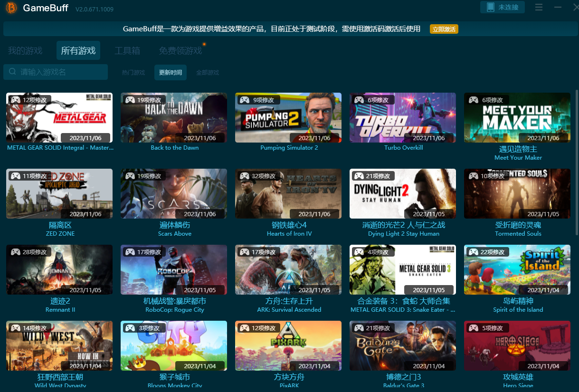Sort games by 更新时间
Screen dimensions: 579x392
pos(171,73)
